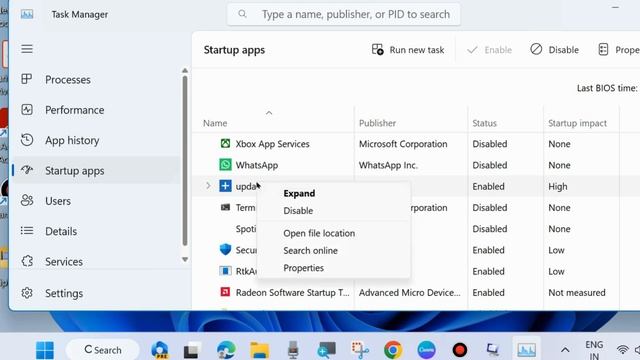Click the Details list icon

(27, 231)
